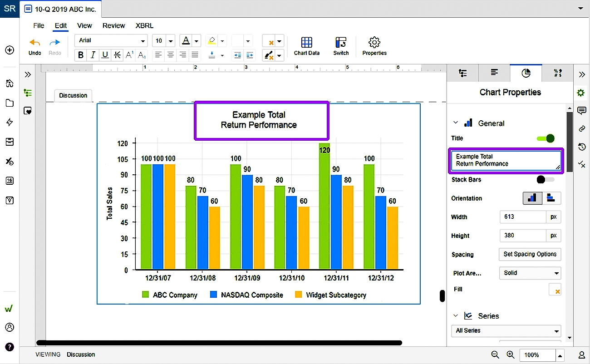Disable the chart Title toggle
Image resolution: width=590 pixels, height=364 pixels.
(x=545, y=138)
